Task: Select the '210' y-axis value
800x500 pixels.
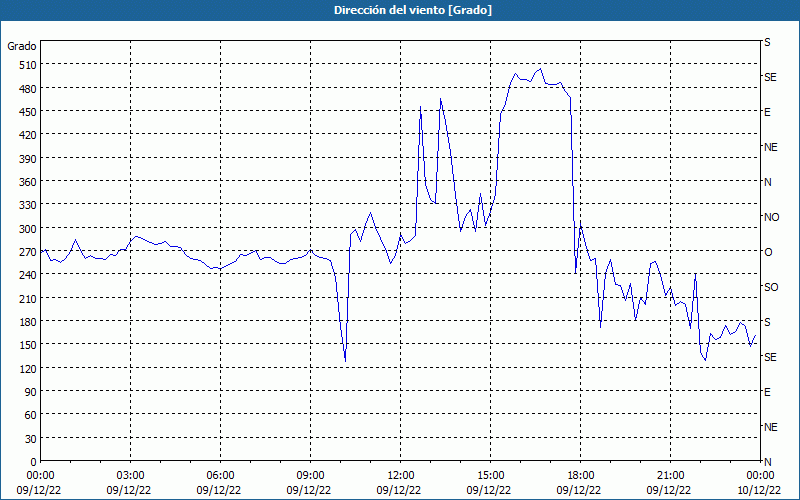Action: pos(29,299)
